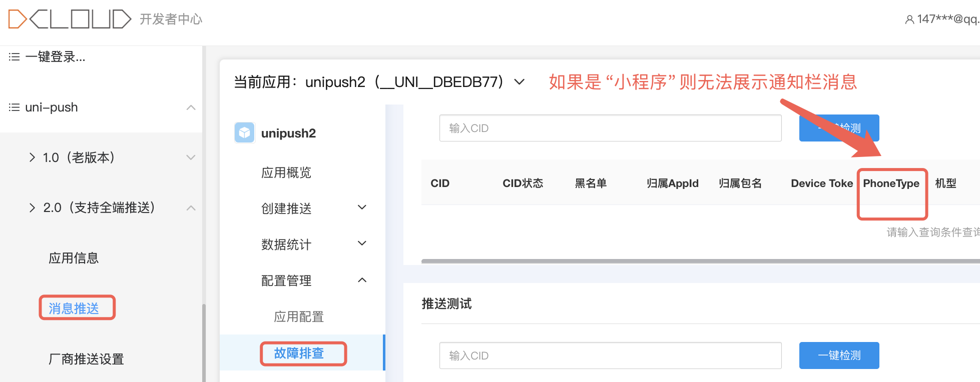Click the 一键检测 button under 推送测试
Viewport: 980px width, 382px height.
point(839,355)
